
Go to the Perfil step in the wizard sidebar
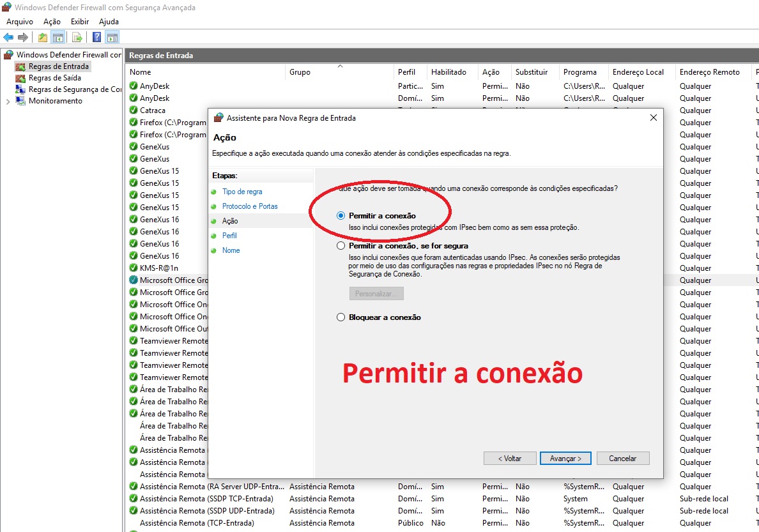(x=229, y=236)
